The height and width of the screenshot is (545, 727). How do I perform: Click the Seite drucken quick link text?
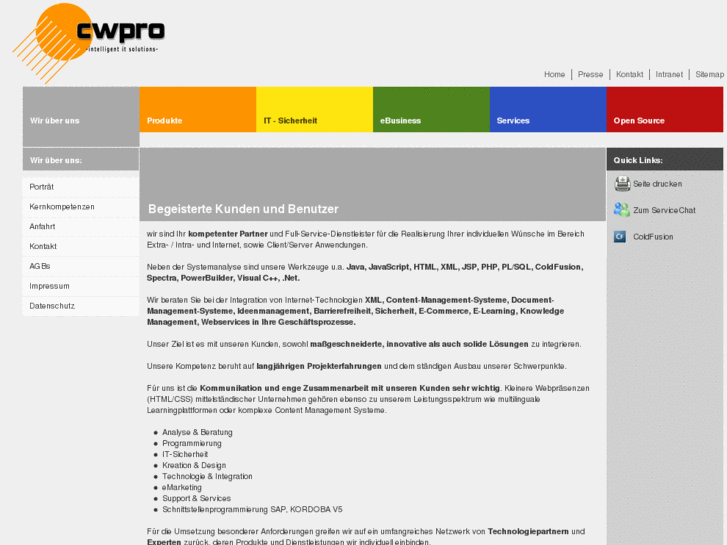657,184
